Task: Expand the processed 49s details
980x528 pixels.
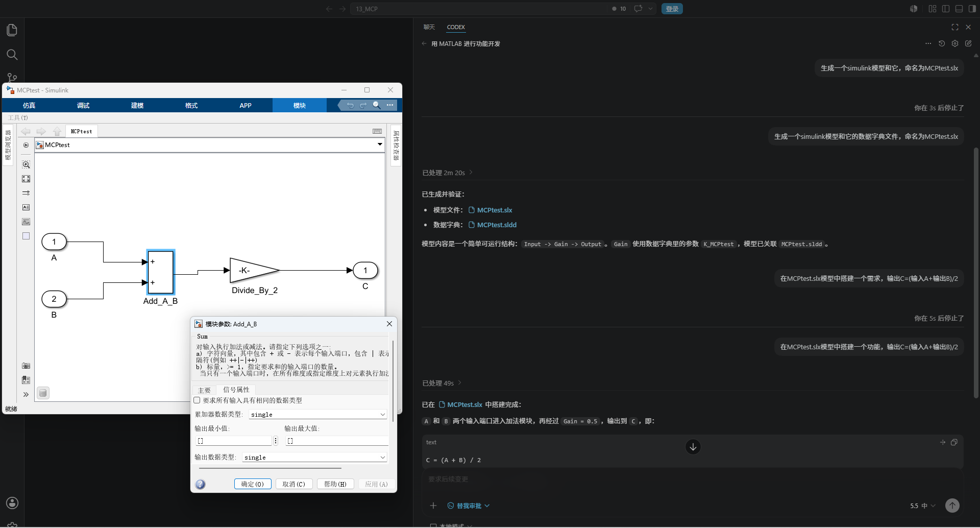Action: (442, 383)
